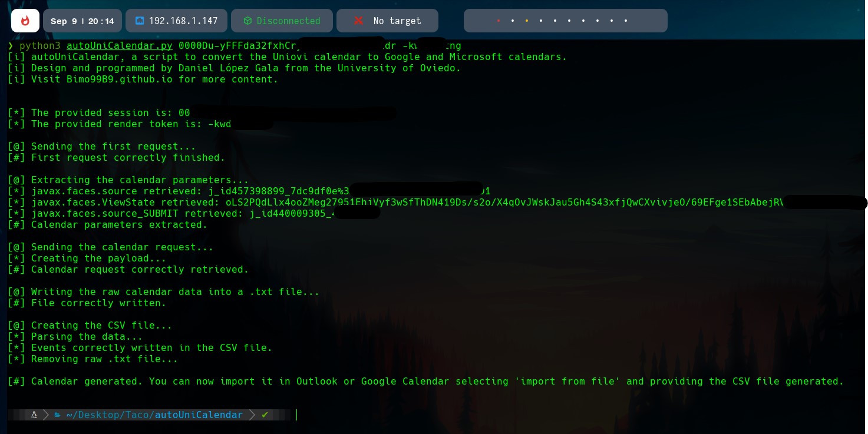Click the green checkmark status icon
This screenshot has height=434, width=868.
point(265,415)
